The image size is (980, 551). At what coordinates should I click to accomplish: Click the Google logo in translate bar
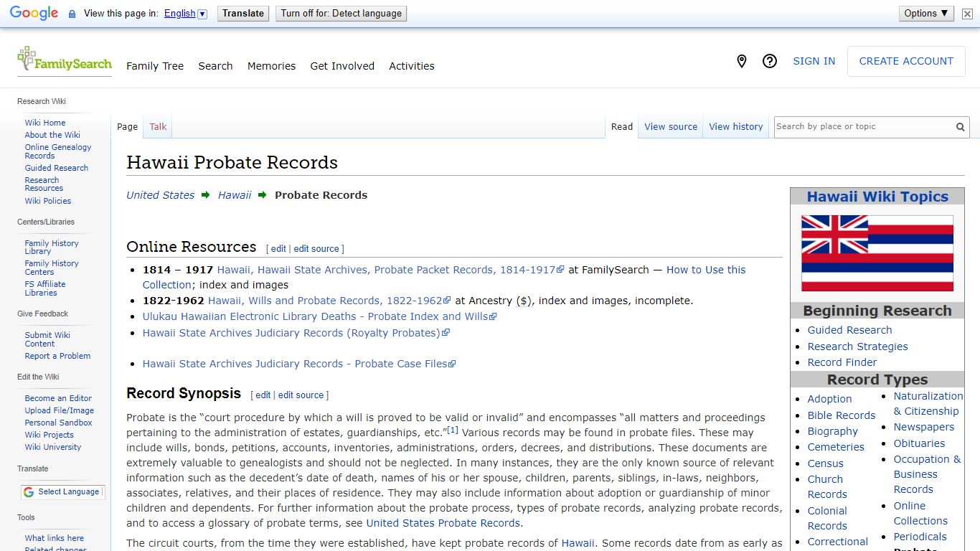34,13
